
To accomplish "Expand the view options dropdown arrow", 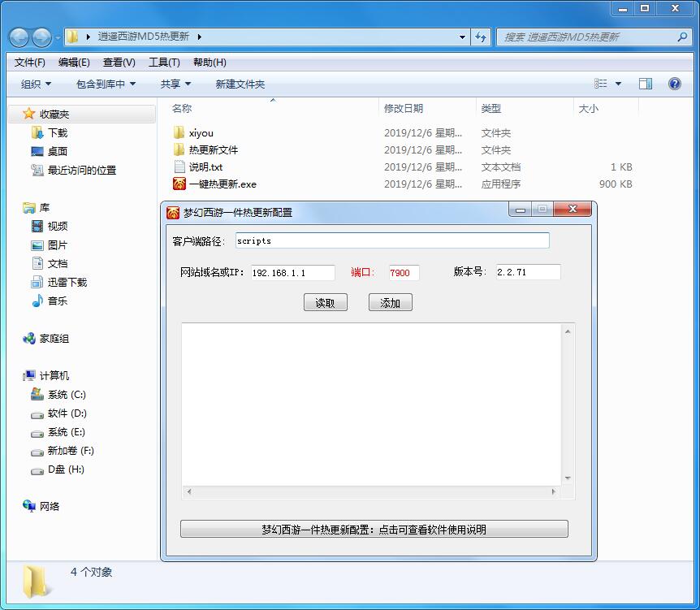I will [x=618, y=84].
